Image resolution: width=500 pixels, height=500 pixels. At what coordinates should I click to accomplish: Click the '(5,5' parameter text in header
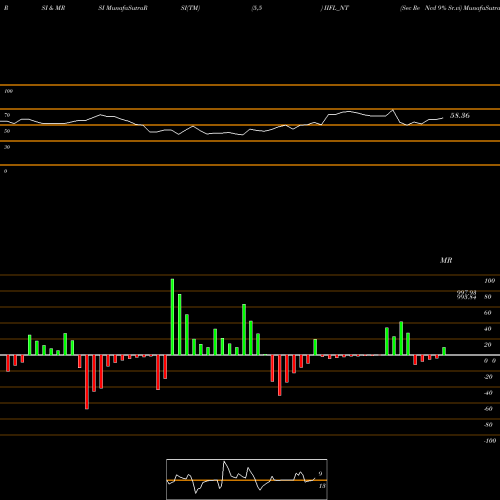(x=257, y=8)
